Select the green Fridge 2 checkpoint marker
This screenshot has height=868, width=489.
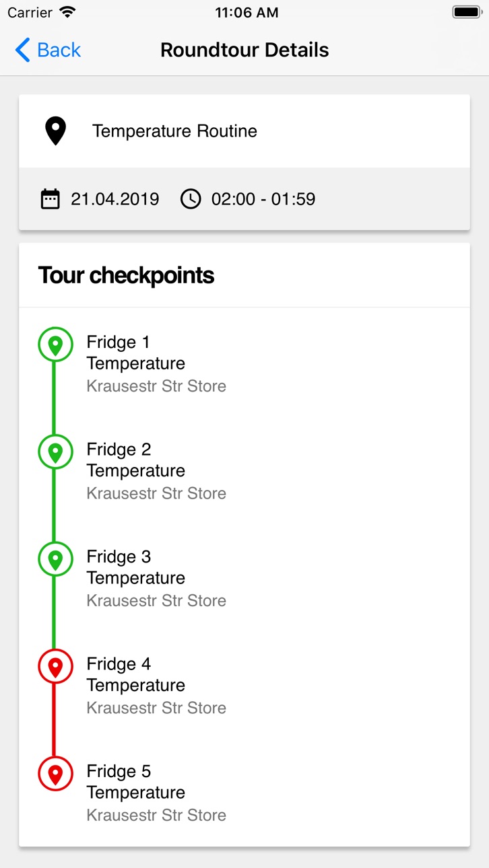[55, 451]
